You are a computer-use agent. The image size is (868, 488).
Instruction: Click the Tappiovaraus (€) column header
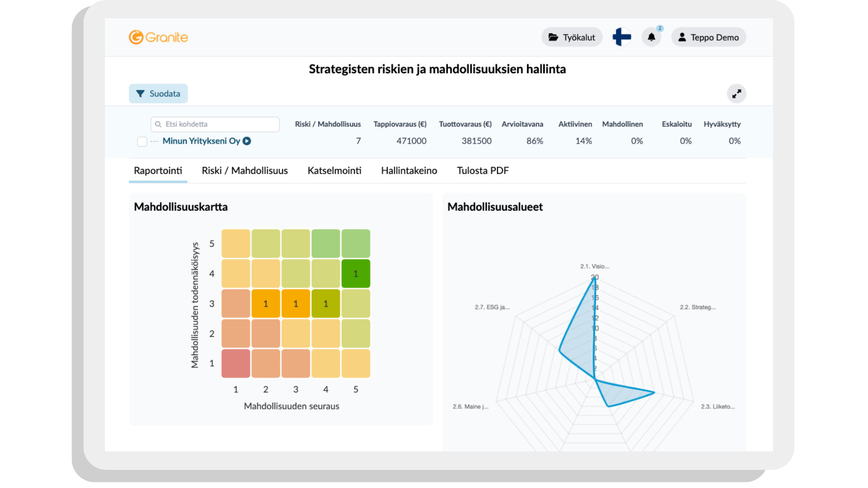[x=400, y=124]
